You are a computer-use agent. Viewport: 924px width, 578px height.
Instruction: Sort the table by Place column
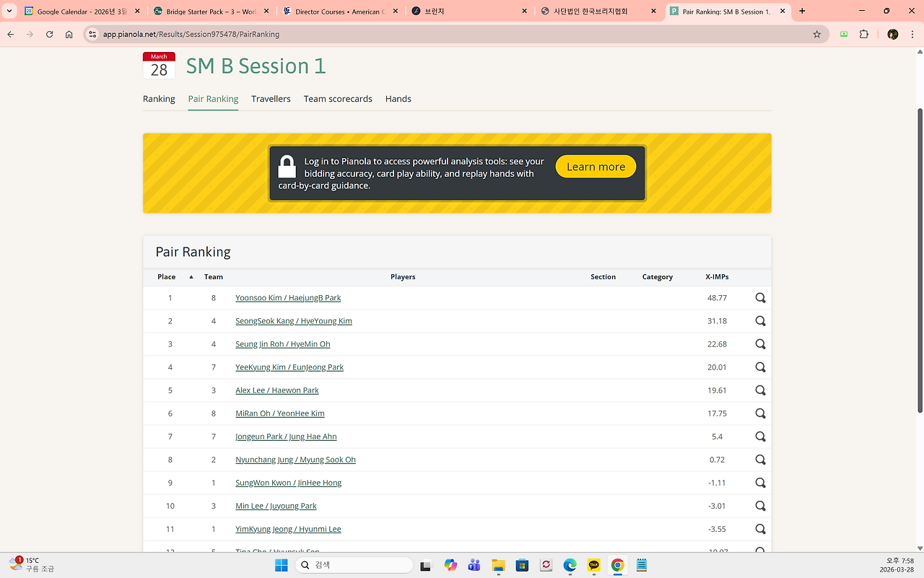(167, 277)
